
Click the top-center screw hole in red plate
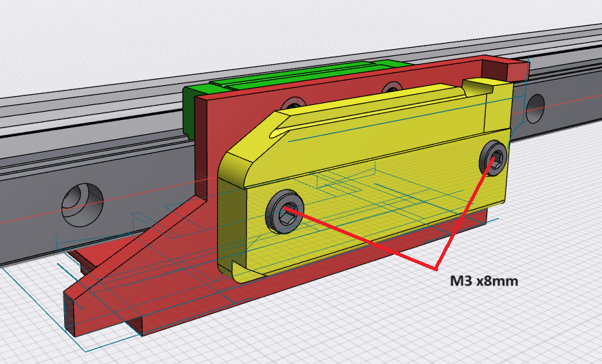pos(391,88)
